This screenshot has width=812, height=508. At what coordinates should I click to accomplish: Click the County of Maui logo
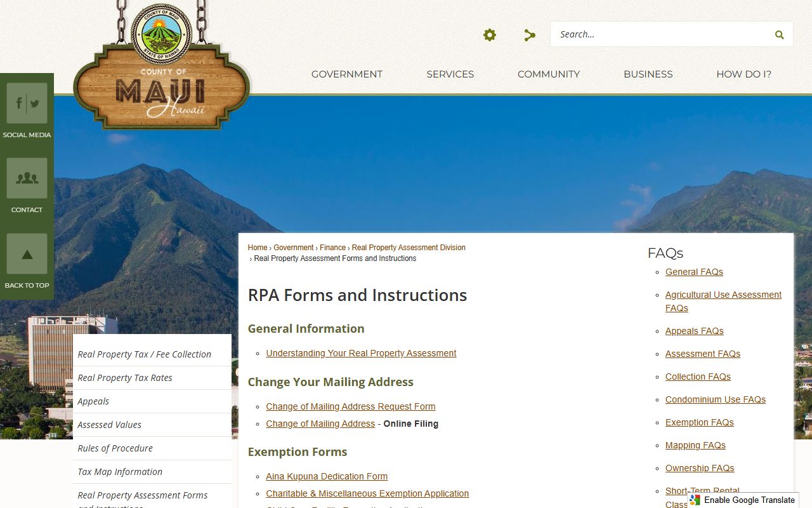coord(162,68)
